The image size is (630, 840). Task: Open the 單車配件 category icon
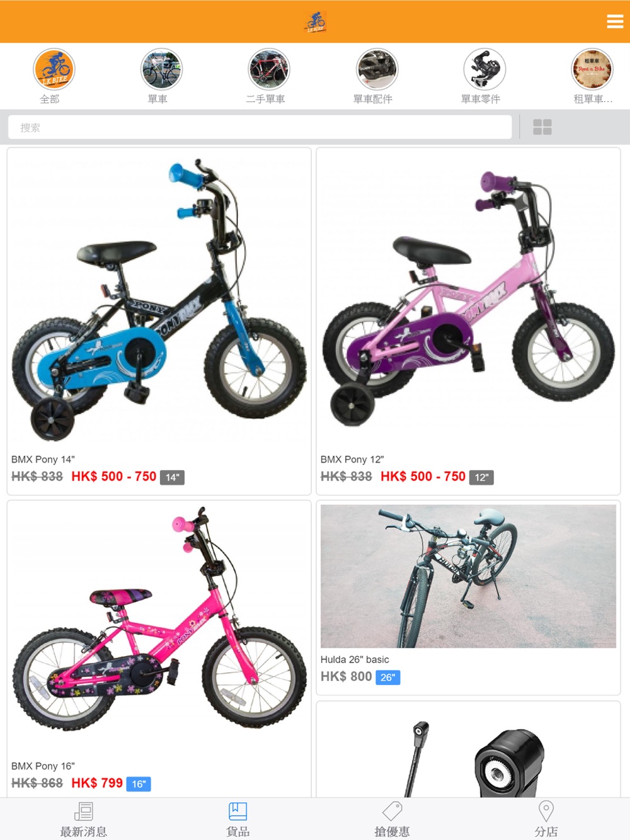tap(377, 69)
